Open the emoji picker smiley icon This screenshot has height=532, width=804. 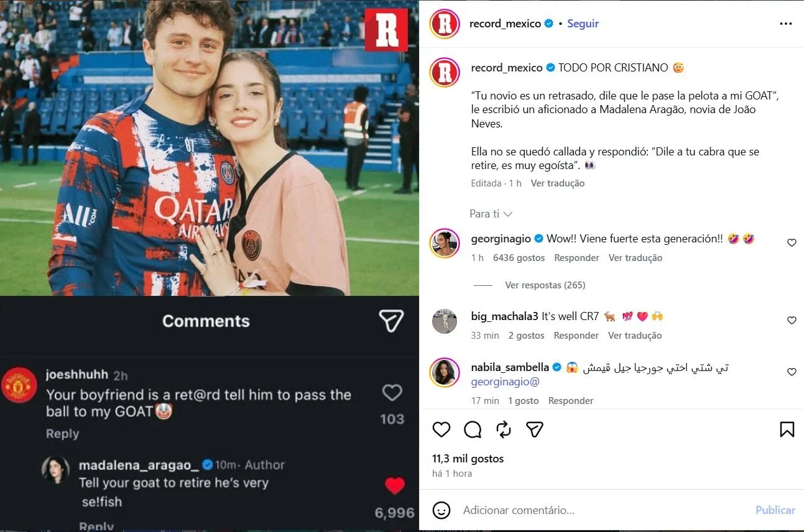point(441,510)
